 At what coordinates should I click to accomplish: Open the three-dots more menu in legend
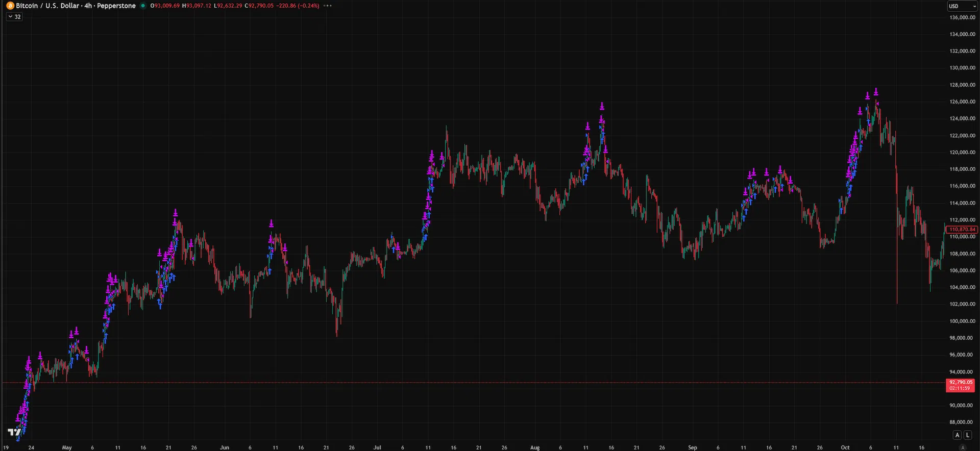[328, 6]
